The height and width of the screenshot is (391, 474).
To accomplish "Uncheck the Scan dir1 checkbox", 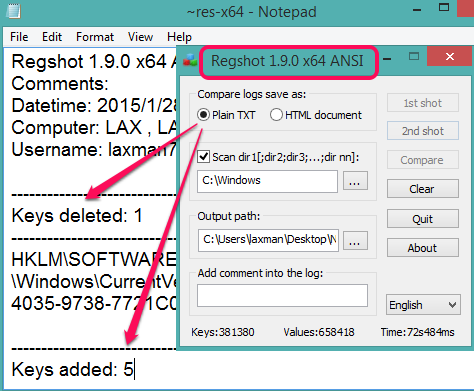I will [x=203, y=157].
